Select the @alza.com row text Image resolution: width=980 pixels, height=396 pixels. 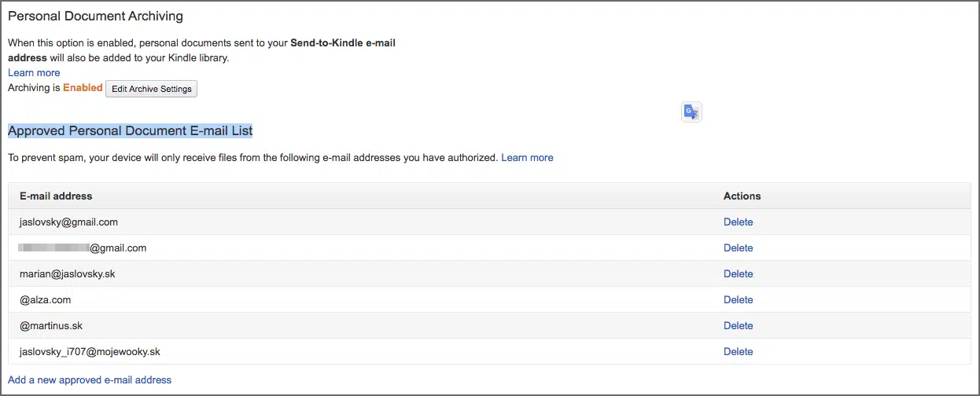click(46, 300)
